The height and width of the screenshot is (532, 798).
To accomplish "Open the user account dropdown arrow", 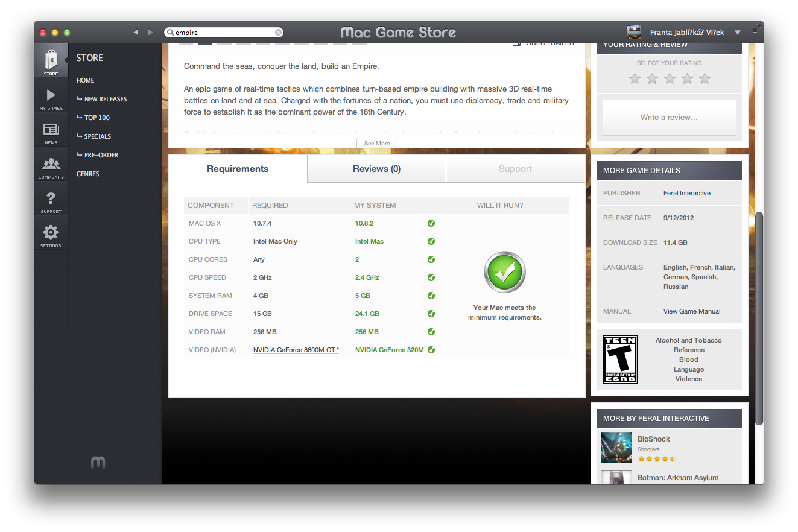I will (738, 33).
